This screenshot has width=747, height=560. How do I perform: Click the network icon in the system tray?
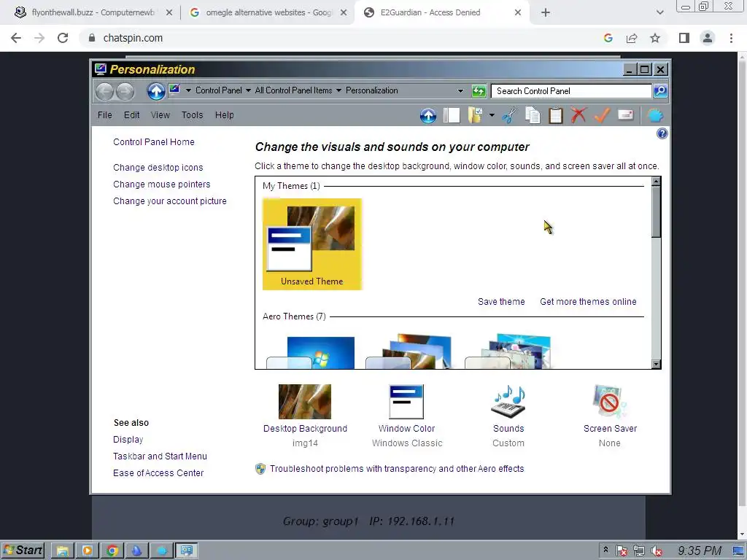click(x=638, y=551)
